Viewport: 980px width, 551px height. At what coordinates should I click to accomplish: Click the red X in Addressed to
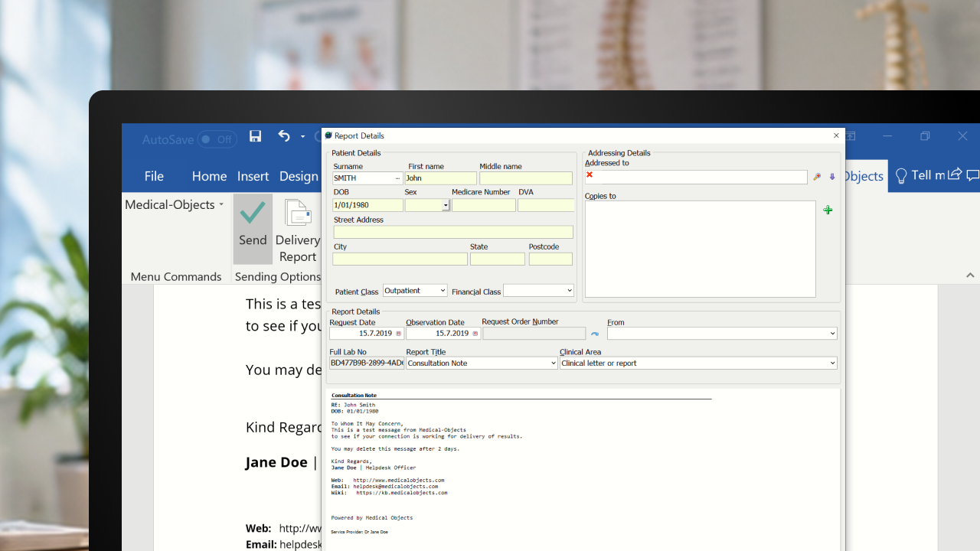pos(590,175)
